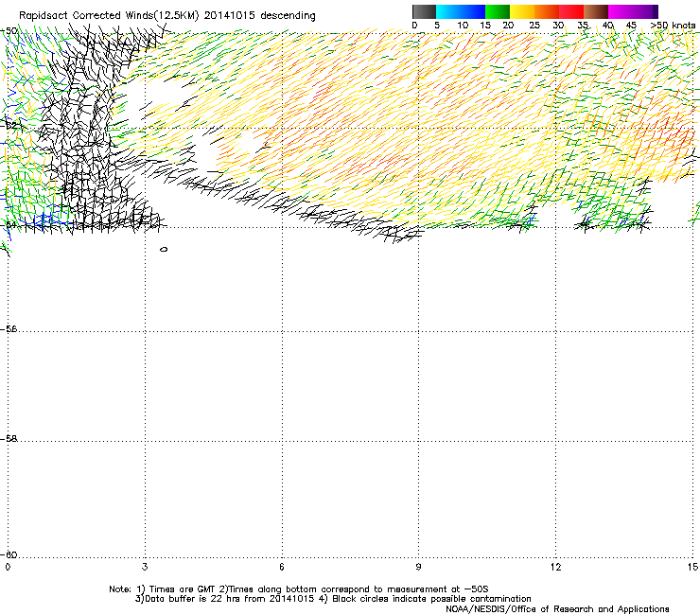This screenshot has height=615, width=700.
Task: Click the '15' longitude axis label
Action: [692, 567]
